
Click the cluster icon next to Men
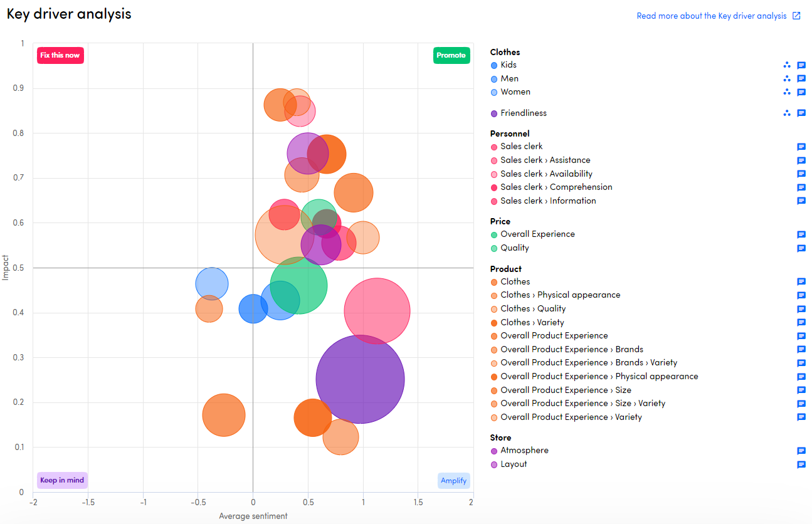point(786,79)
